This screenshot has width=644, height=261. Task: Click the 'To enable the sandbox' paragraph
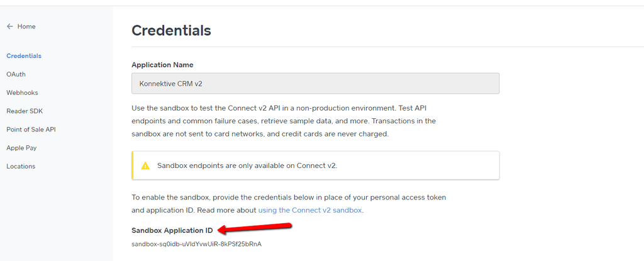pos(289,204)
